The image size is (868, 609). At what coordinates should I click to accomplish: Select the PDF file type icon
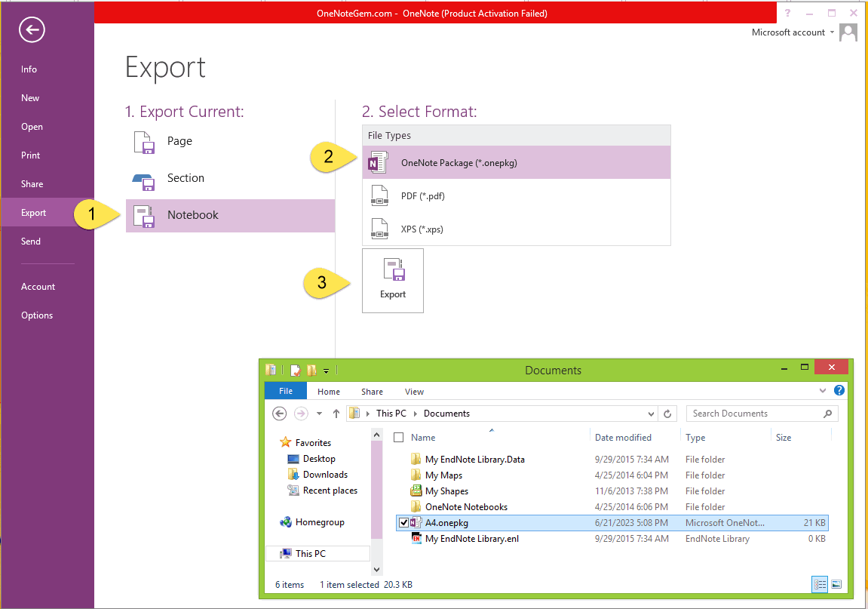coord(379,196)
